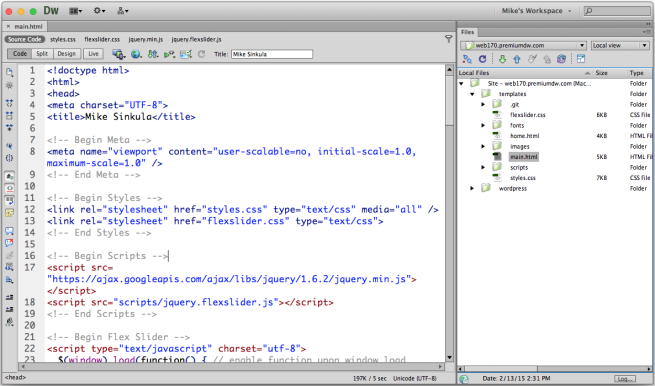
Task: Toggle Syntax Error Alerts in Info Bar
Action: click(9, 213)
